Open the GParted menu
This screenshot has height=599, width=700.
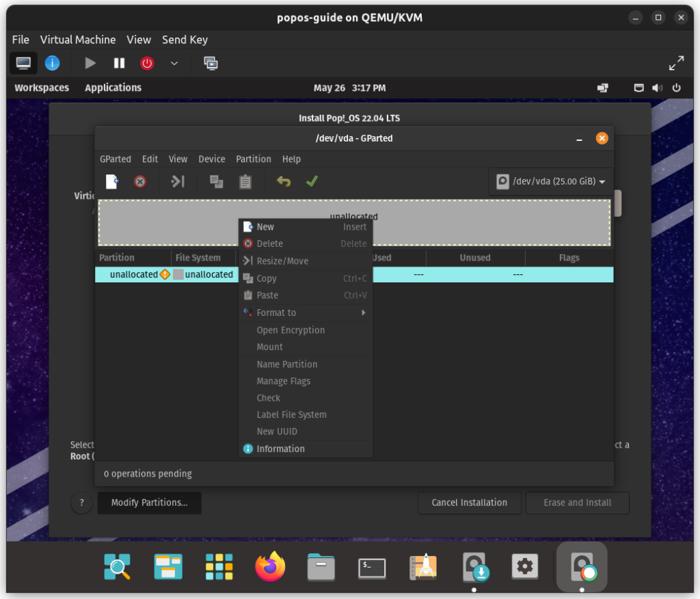point(115,159)
